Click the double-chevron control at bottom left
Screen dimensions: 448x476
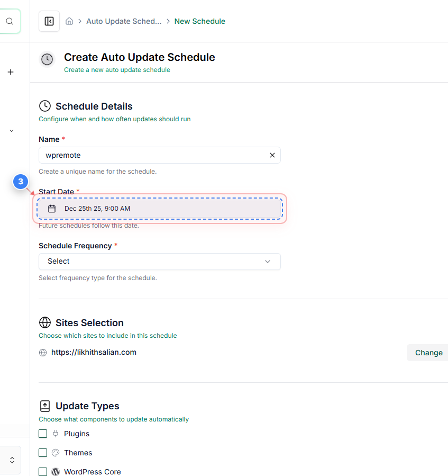pyautogui.click(x=11, y=460)
